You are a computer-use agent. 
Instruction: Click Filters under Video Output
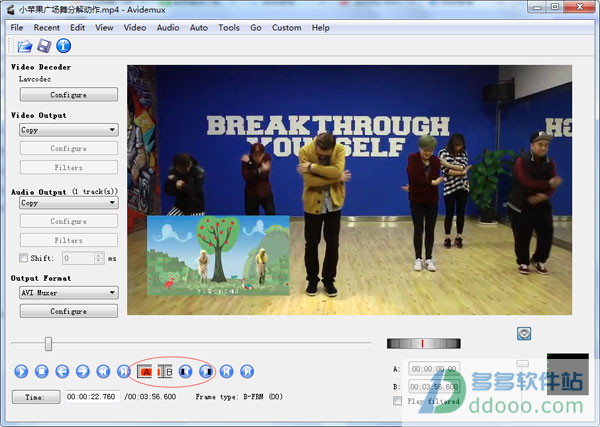click(69, 167)
